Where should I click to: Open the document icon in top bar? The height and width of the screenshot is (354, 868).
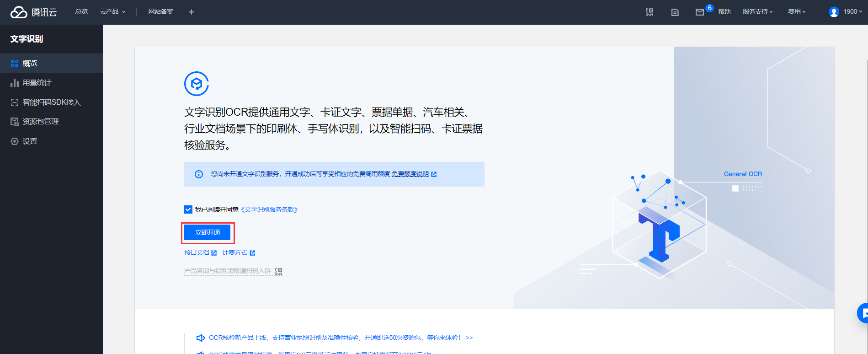point(675,12)
